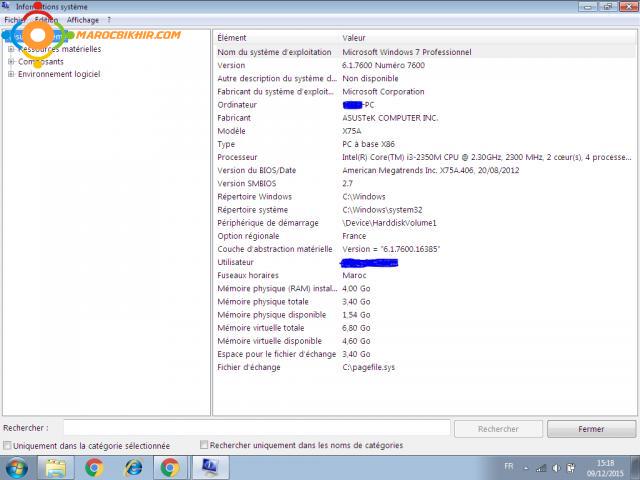Expand the Composants tree node
Image resolution: width=640 pixels, height=480 pixels.
[x=11, y=62]
